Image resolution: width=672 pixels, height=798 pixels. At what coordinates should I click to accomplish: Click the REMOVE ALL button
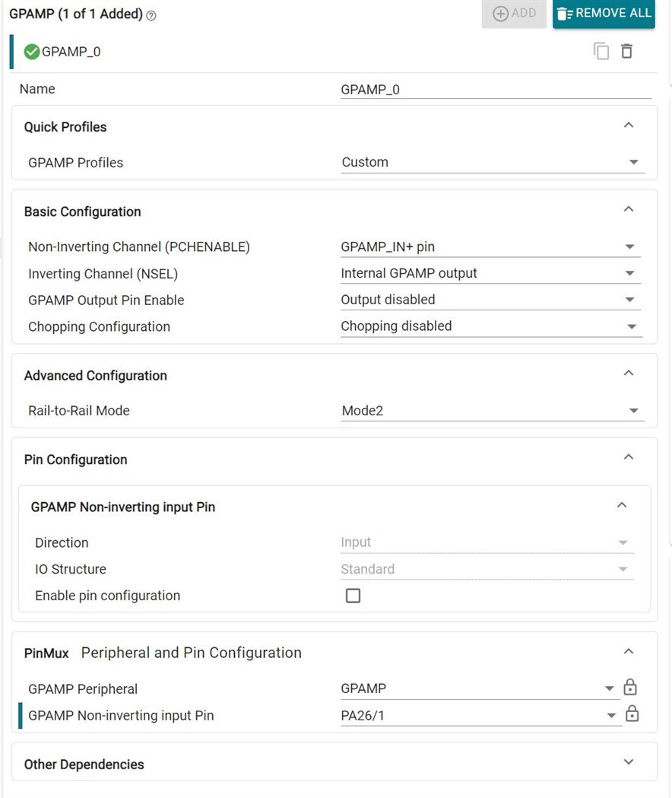point(604,14)
